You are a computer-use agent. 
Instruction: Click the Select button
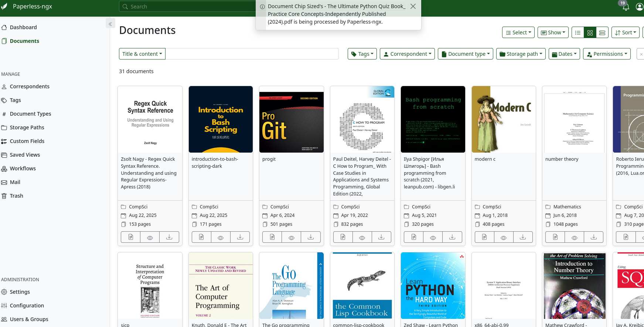pyautogui.click(x=518, y=33)
